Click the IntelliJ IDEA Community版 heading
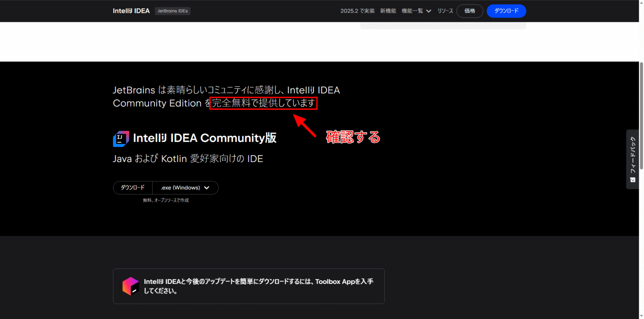 pyautogui.click(x=205, y=138)
